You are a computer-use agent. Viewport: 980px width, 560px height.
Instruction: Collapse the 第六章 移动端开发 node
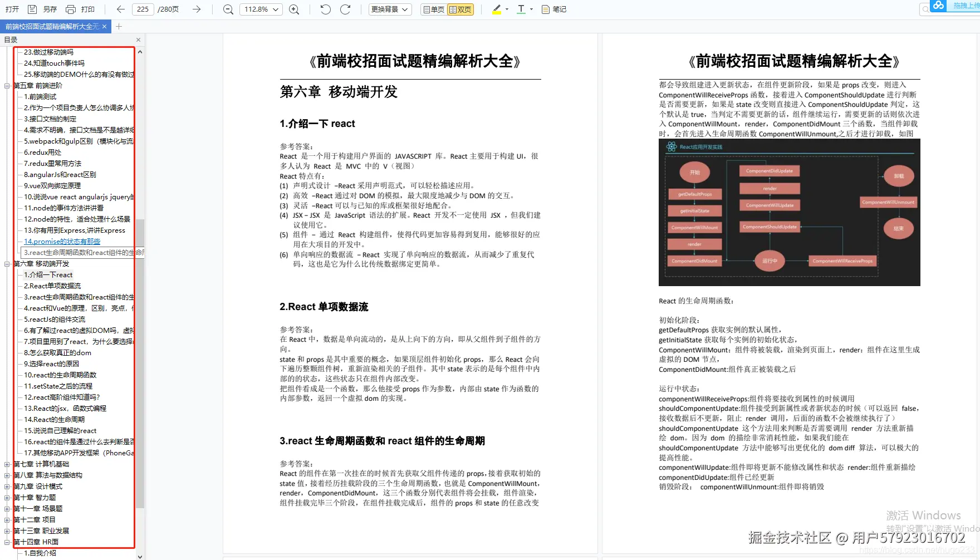7,264
